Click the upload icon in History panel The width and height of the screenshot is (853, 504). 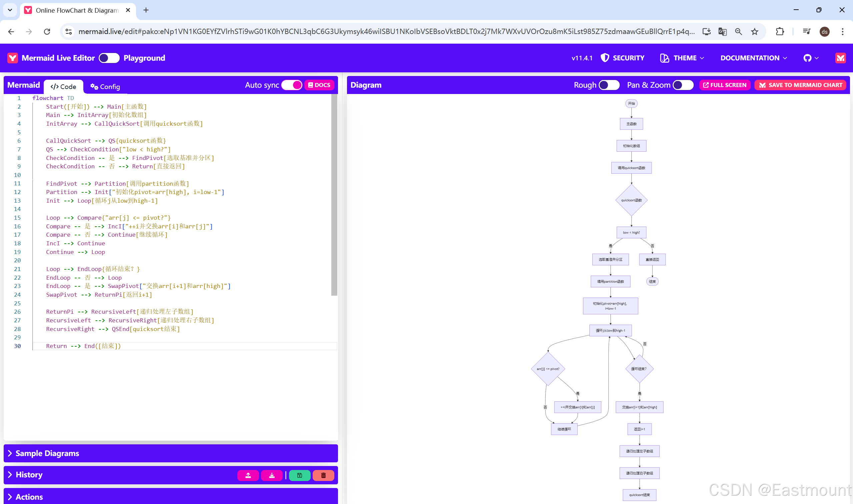[x=248, y=475]
